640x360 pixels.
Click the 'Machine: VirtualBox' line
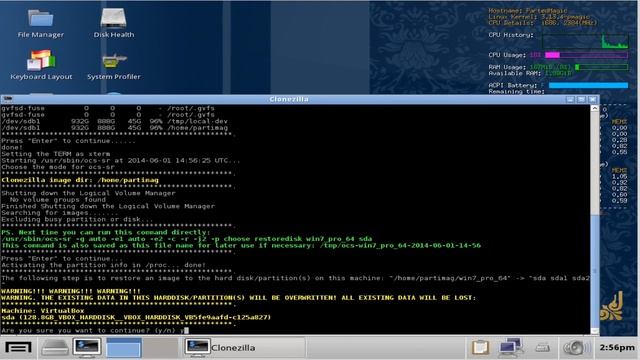pos(42,311)
